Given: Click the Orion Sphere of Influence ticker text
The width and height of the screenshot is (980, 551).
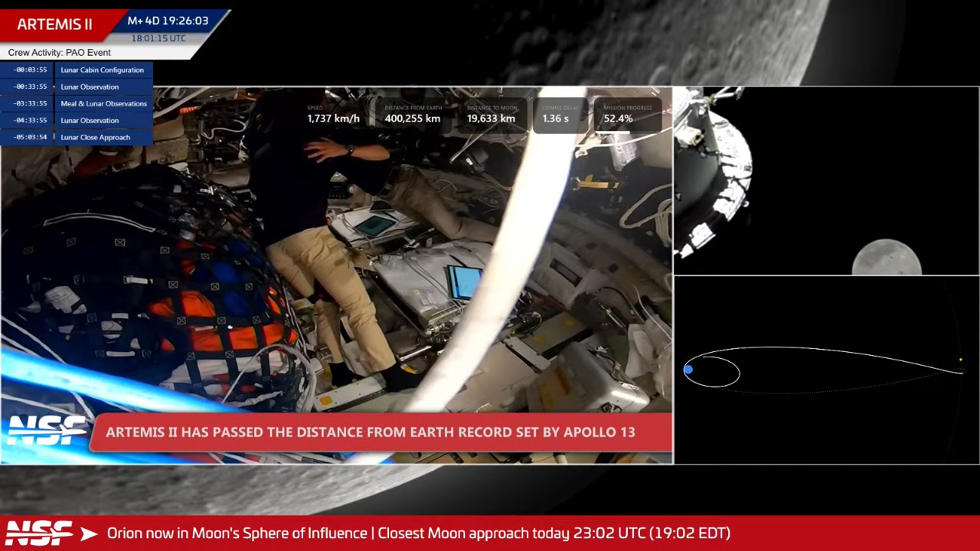Looking at the screenshot, I should pos(418,533).
